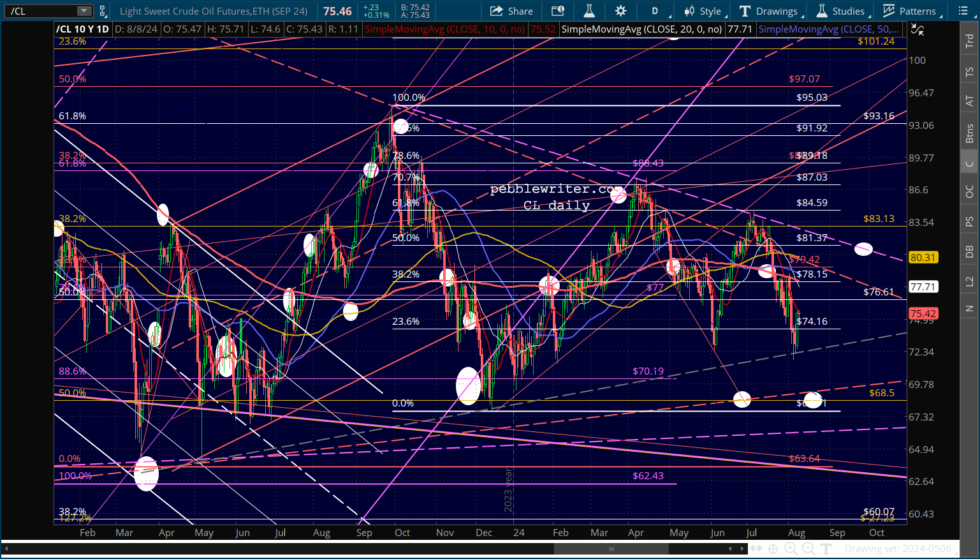
Task: Click the zoom-in magnifier icon
Action: point(791,549)
